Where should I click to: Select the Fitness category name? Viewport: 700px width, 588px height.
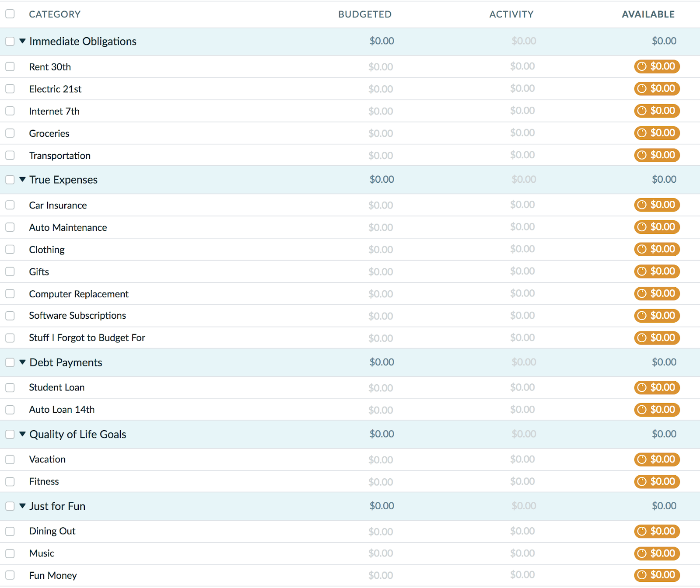click(44, 481)
